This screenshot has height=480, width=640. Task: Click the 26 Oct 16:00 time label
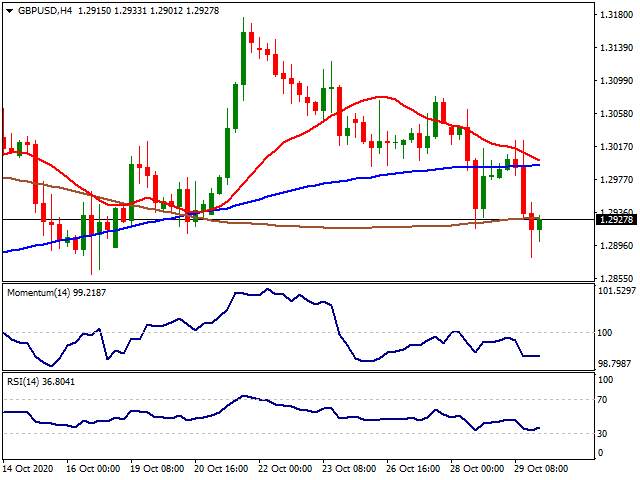click(x=413, y=468)
